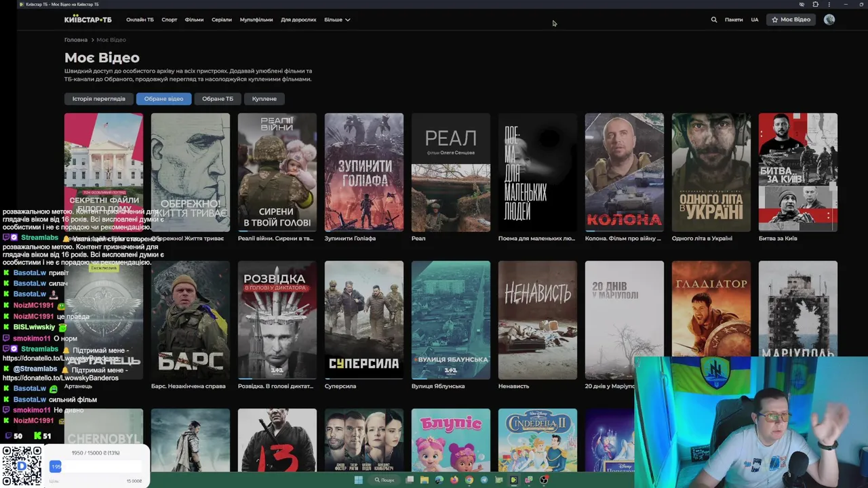Open Task View in the taskbar
This screenshot has width=868, height=488.
click(410, 480)
